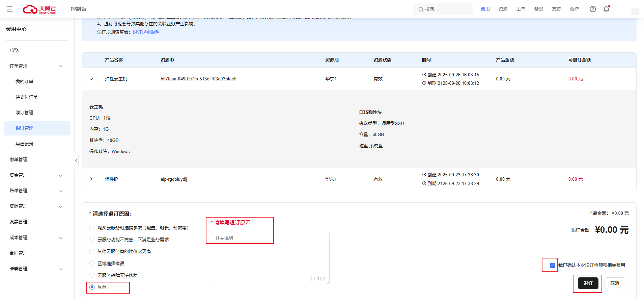Select '云服务故障无法修复' radio option
Screen dimensions: 644x299
pyautogui.click(x=92, y=275)
